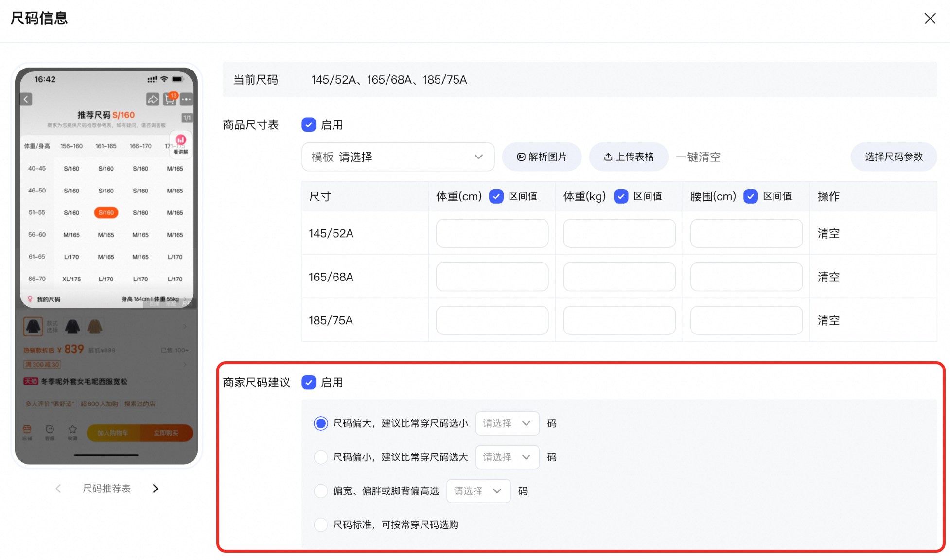Go to previous preview with left chevron
Screen dimensions: 950x560
(58, 489)
